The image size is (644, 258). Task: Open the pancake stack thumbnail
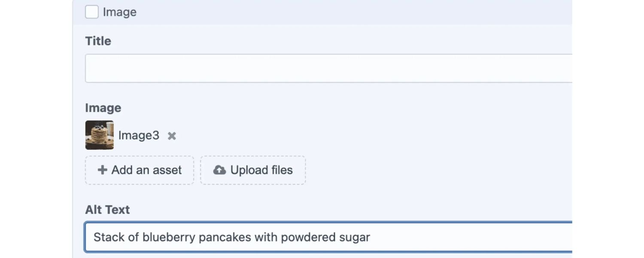point(100,135)
